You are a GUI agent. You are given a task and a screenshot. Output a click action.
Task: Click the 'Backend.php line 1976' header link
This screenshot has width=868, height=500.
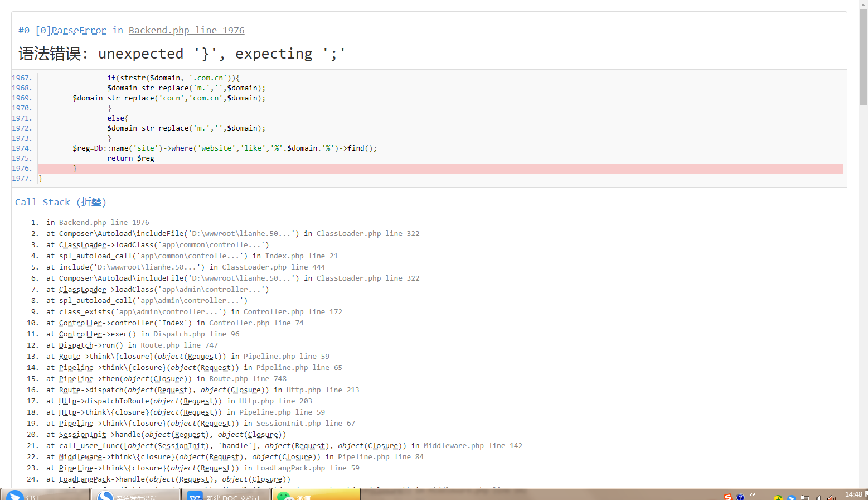point(186,30)
